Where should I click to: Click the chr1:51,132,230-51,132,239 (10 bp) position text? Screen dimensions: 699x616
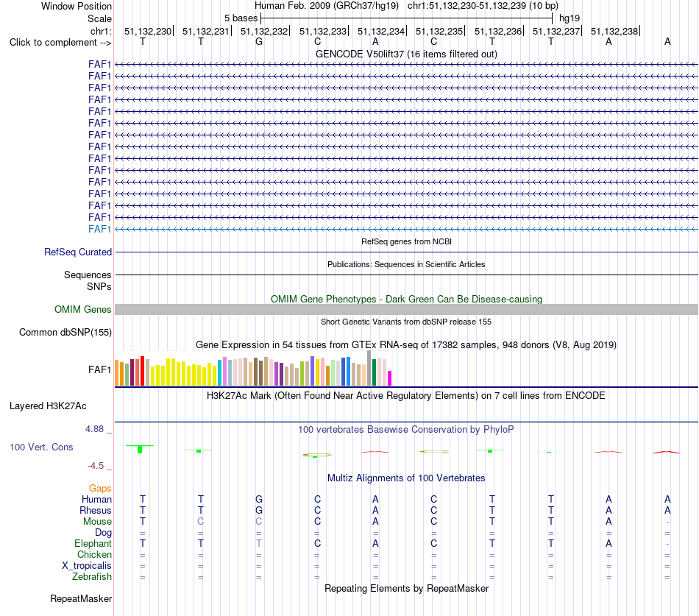point(483,6)
